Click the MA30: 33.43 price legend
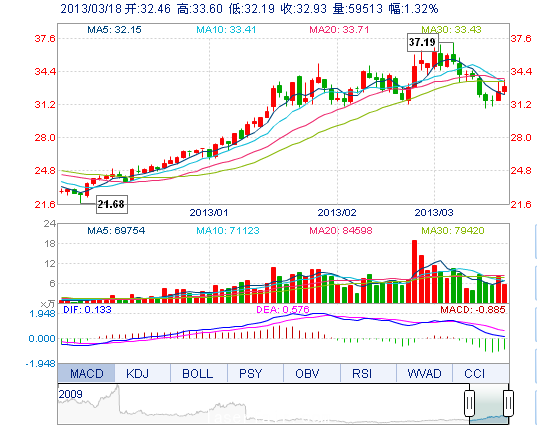This screenshot has height=427, width=537. (x=451, y=30)
